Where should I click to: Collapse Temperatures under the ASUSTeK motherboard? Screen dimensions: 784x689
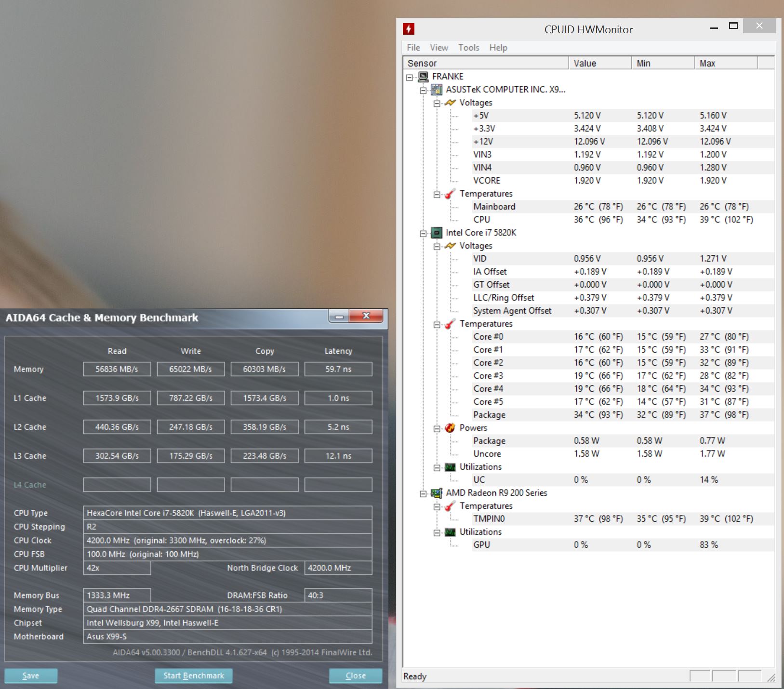tap(437, 194)
